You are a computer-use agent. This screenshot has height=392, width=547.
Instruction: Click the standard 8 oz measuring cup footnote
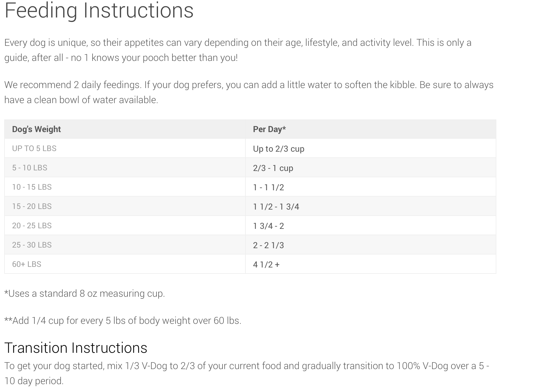pyautogui.click(x=85, y=293)
